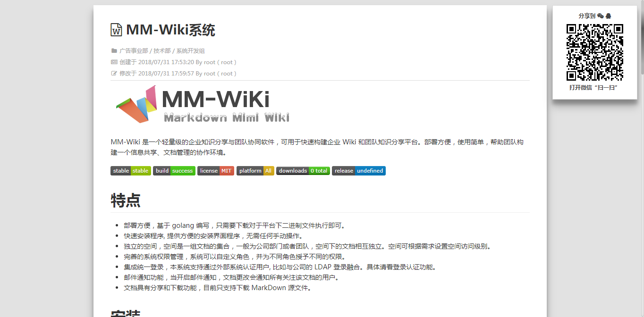This screenshot has width=644, height=317.
Task: Click the created-date card icon
Action: (114, 62)
